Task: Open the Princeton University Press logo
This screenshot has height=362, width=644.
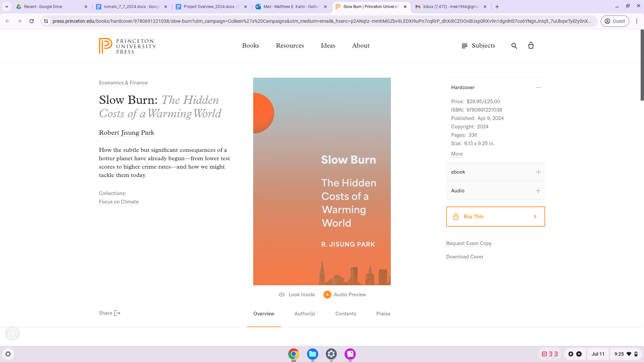Action: (127, 46)
